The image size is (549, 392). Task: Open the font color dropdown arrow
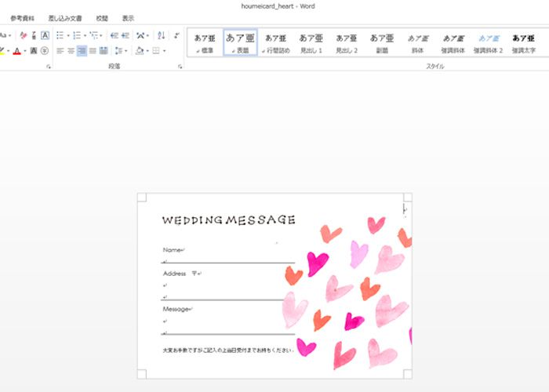point(25,51)
